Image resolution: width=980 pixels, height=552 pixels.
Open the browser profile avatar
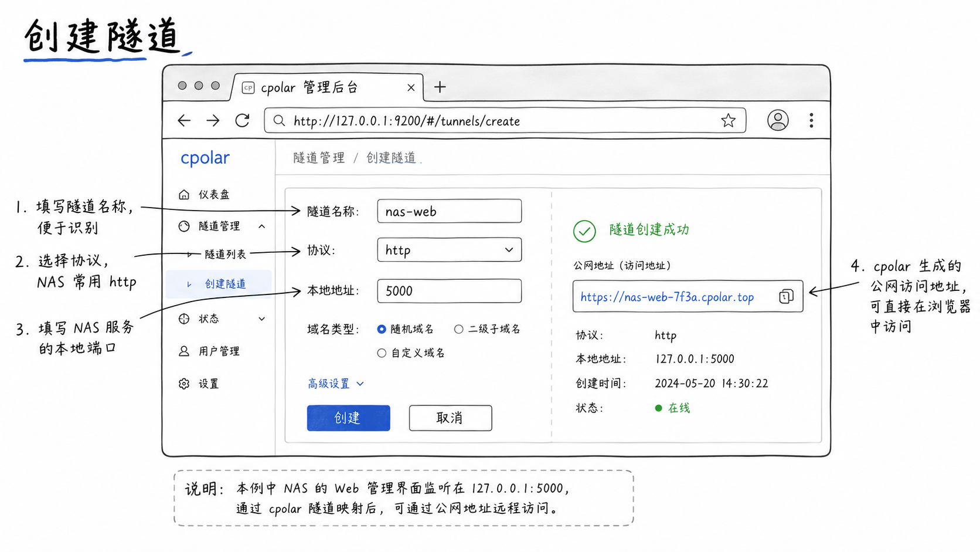tap(778, 120)
